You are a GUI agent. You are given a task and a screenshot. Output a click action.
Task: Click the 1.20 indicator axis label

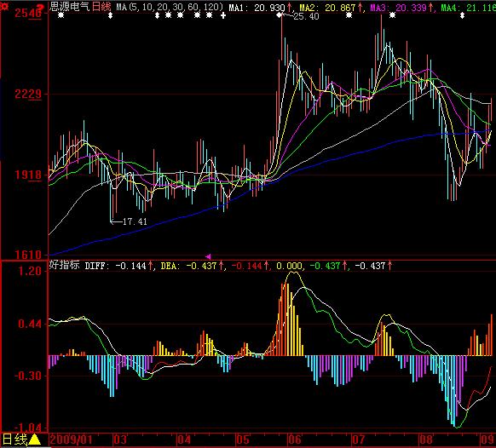click(30, 271)
